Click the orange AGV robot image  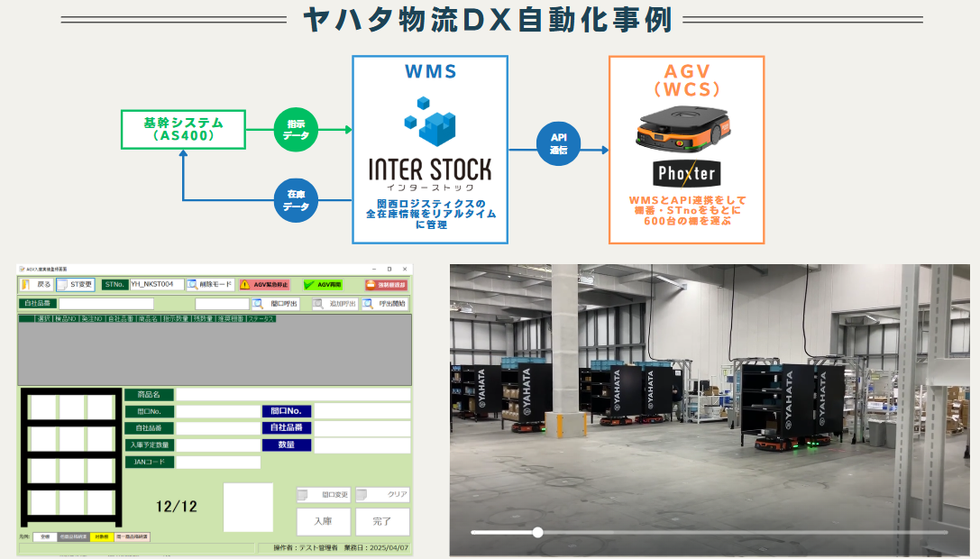tap(683, 130)
